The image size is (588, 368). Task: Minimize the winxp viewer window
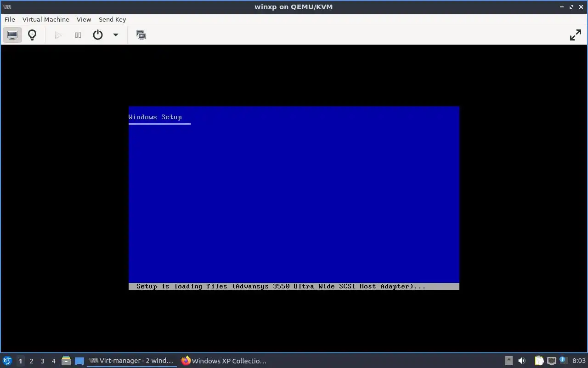(562, 7)
